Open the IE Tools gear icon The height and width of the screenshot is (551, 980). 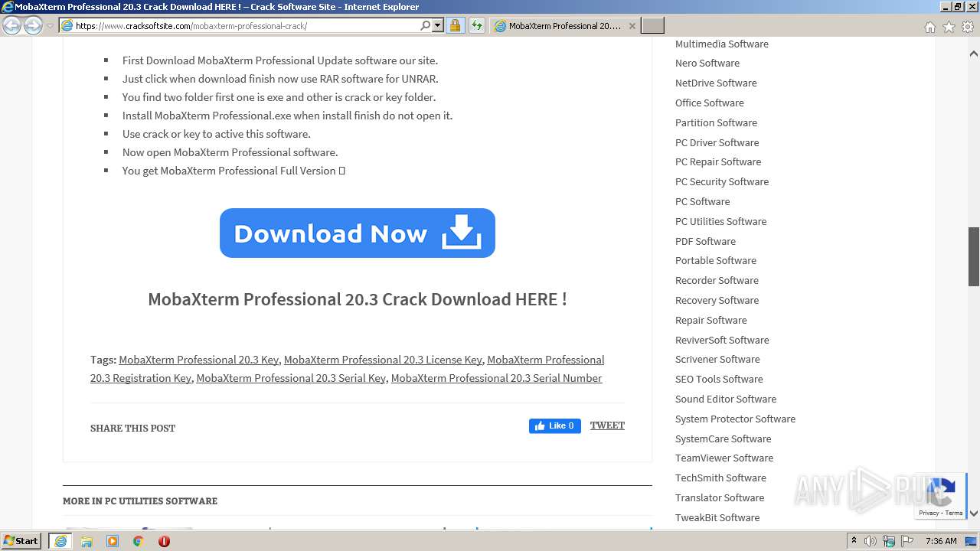coord(968,27)
